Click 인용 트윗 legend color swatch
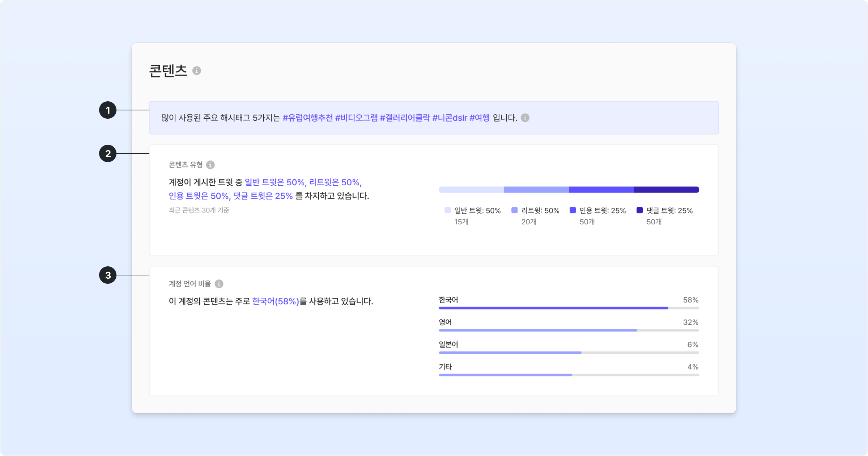 point(573,210)
